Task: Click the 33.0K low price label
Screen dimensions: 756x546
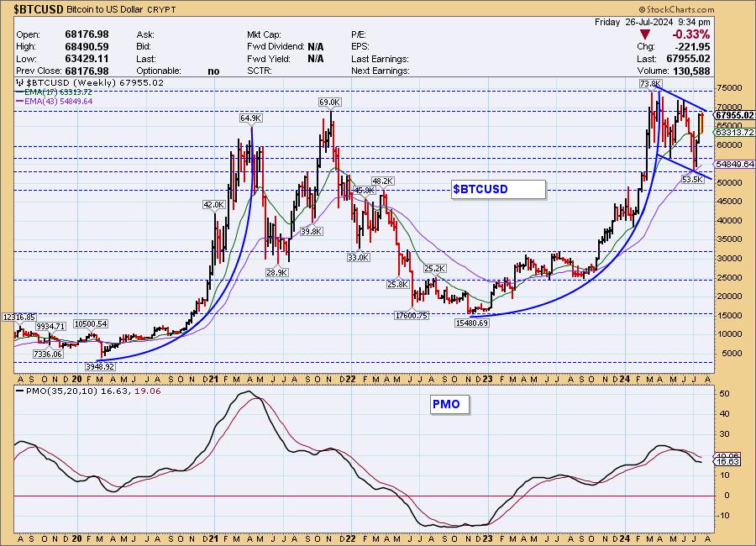Action: tap(358, 258)
